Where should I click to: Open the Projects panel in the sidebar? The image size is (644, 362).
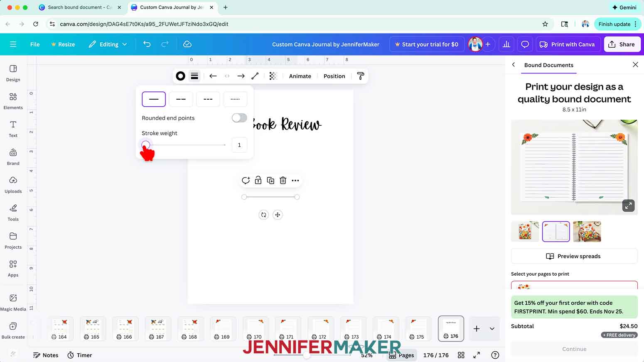coord(13,240)
